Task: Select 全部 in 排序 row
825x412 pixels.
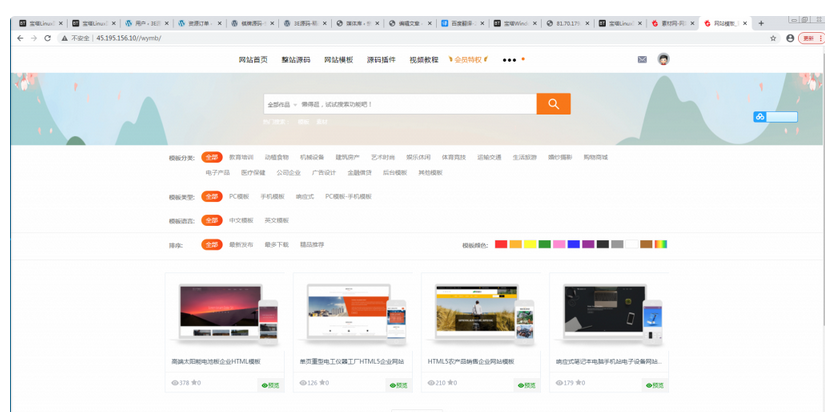Action: [212, 245]
